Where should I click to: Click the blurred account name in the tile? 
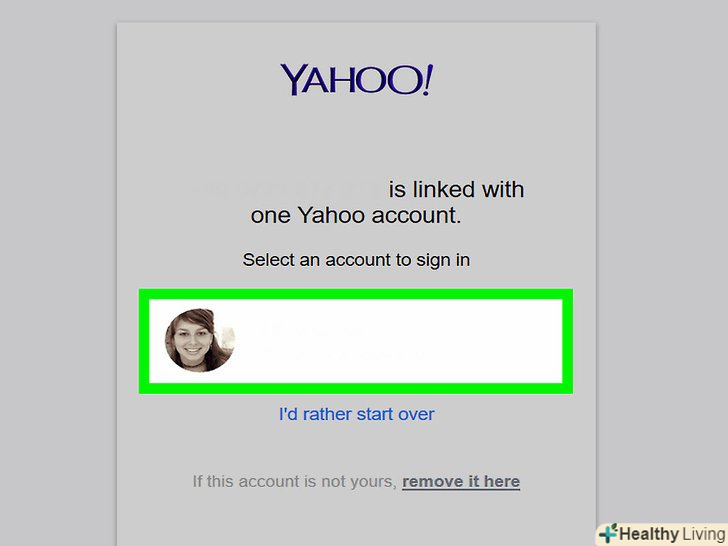(x=313, y=329)
